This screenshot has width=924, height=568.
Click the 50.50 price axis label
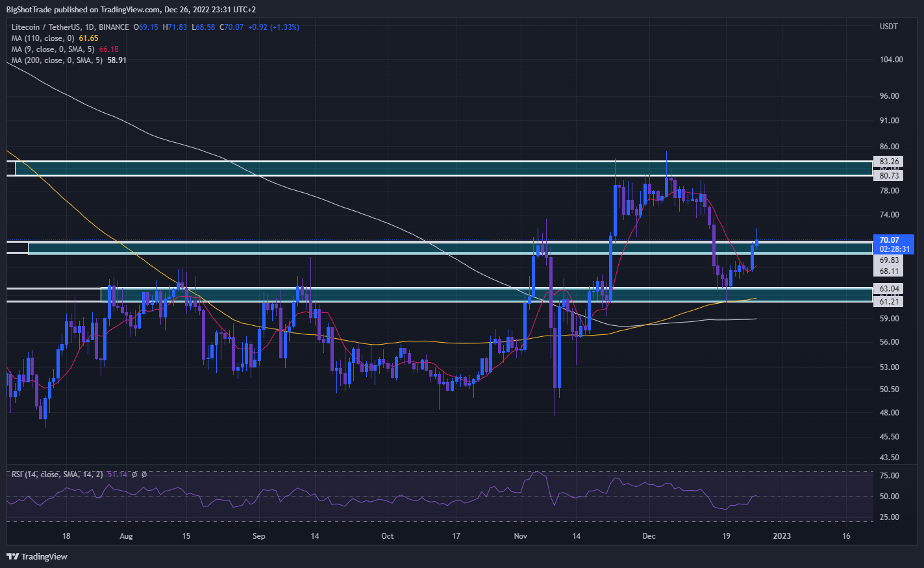[889, 389]
